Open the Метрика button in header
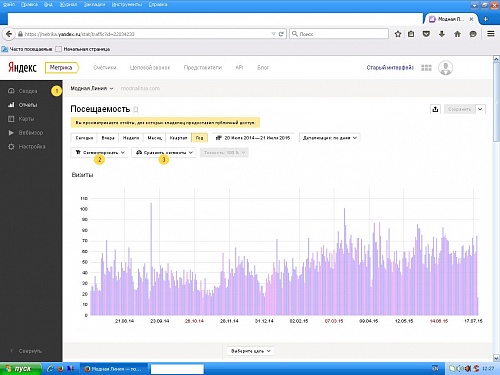This screenshot has height=375, width=500. 61,68
